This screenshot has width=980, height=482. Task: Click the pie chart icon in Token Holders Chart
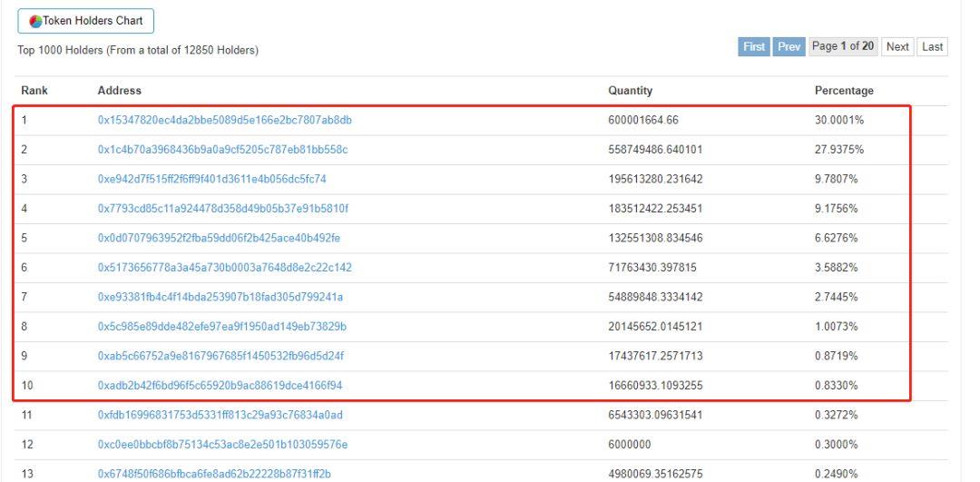tap(34, 22)
